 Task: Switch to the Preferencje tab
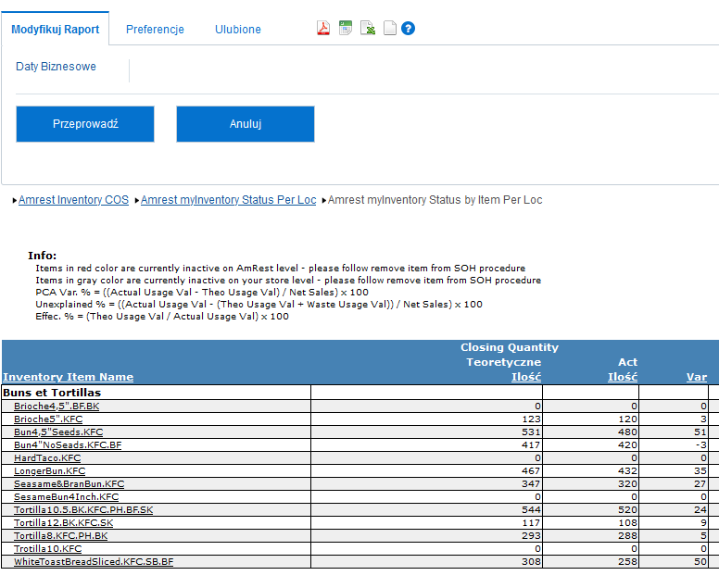[x=155, y=30]
